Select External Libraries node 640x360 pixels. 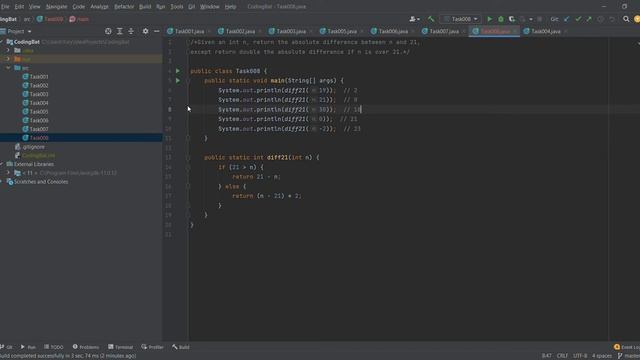pyautogui.click(x=34, y=164)
